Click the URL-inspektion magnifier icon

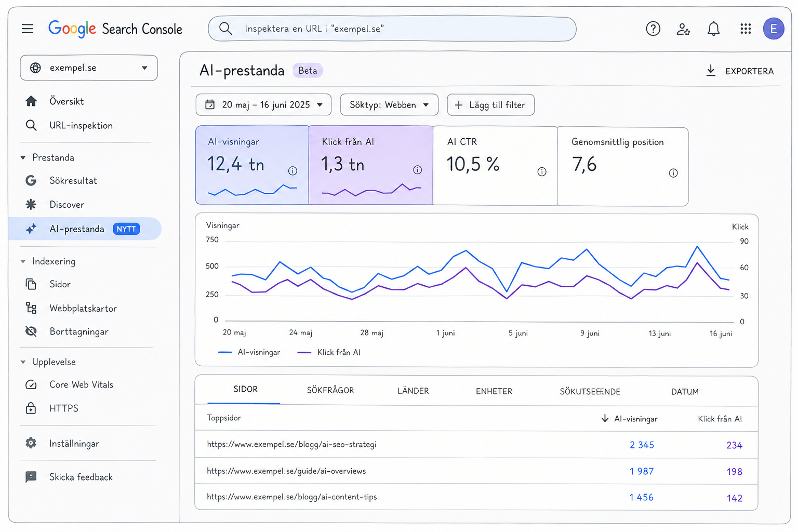pyautogui.click(x=31, y=125)
